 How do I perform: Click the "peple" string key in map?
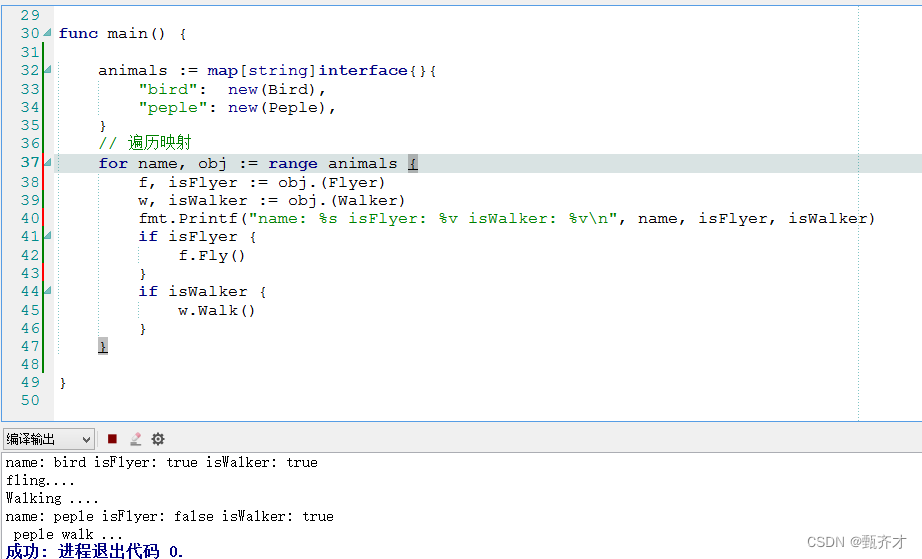click(172, 108)
